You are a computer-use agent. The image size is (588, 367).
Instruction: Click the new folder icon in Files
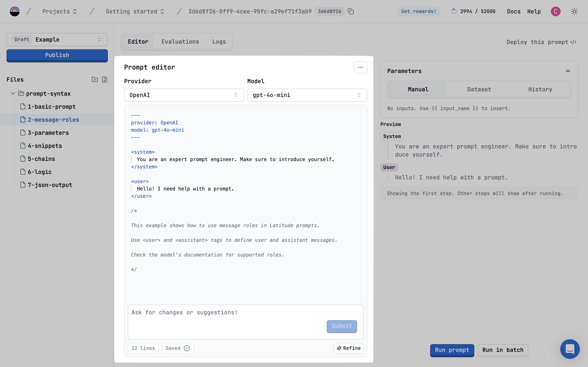(95, 79)
